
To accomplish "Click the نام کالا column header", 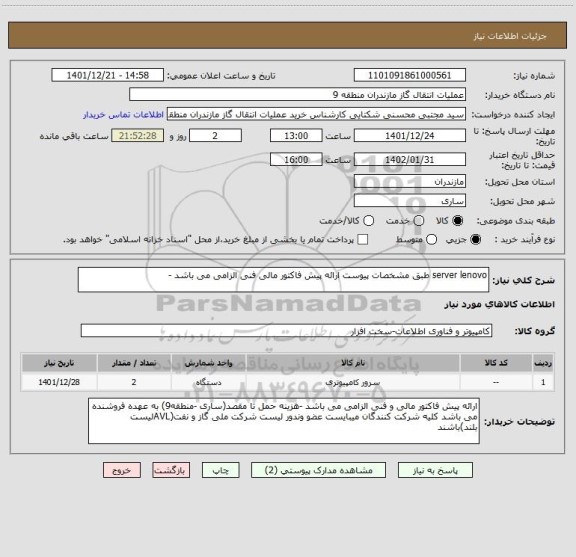I will (x=353, y=363).
